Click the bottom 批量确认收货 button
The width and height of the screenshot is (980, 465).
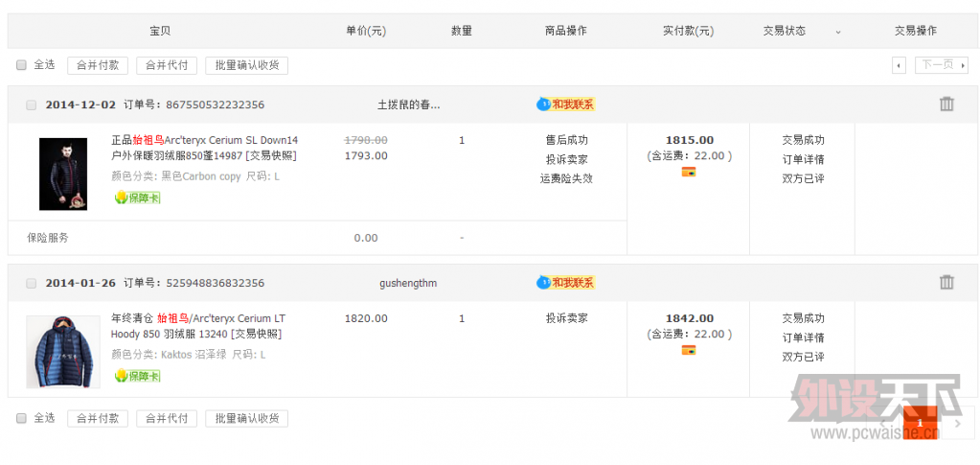(x=247, y=419)
